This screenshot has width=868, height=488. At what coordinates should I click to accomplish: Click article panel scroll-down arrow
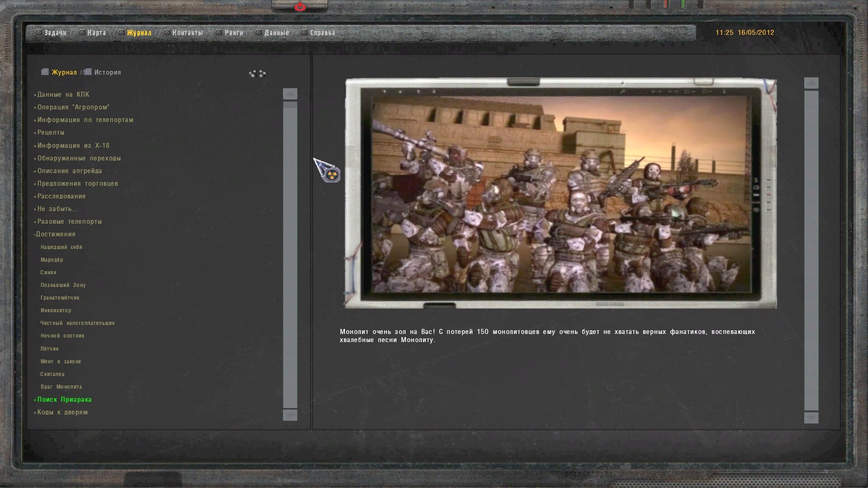pyautogui.click(x=811, y=418)
